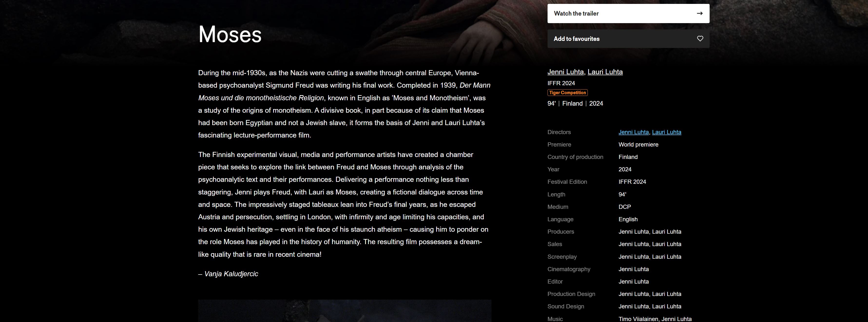868x322 pixels.
Task: Select the Tiger Competition badge
Action: click(x=568, y=92)
